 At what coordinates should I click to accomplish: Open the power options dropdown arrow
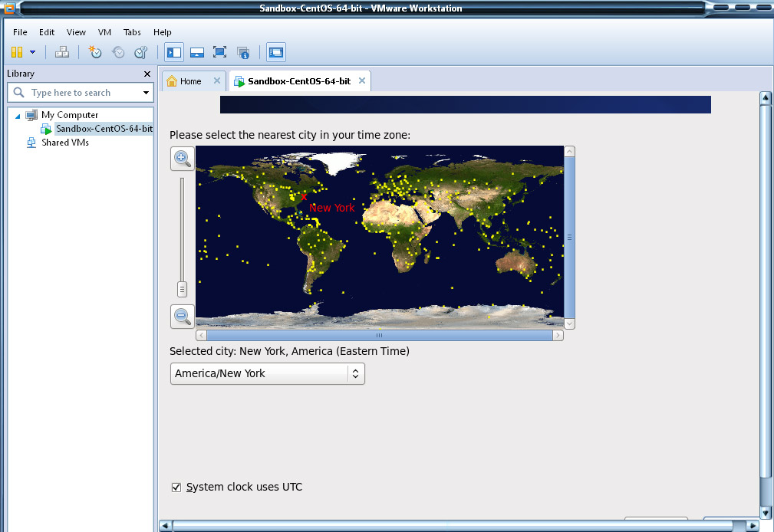point(32,52)
